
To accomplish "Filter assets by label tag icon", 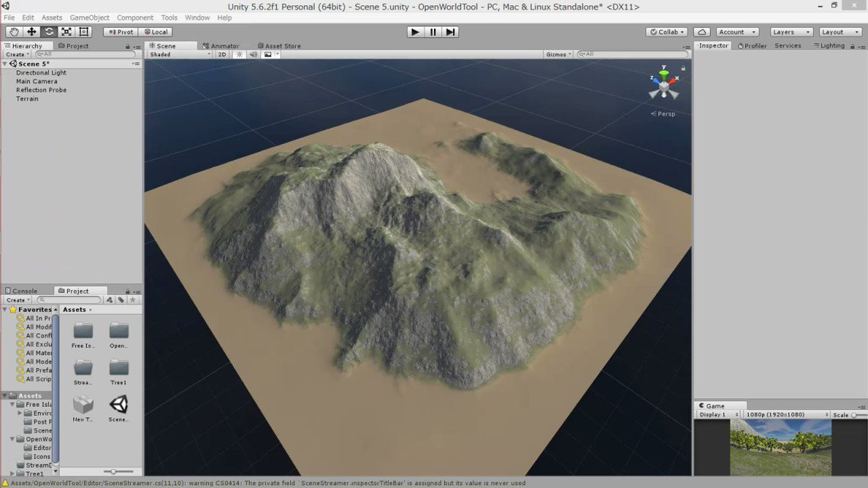I will click(x=121, y=300).
